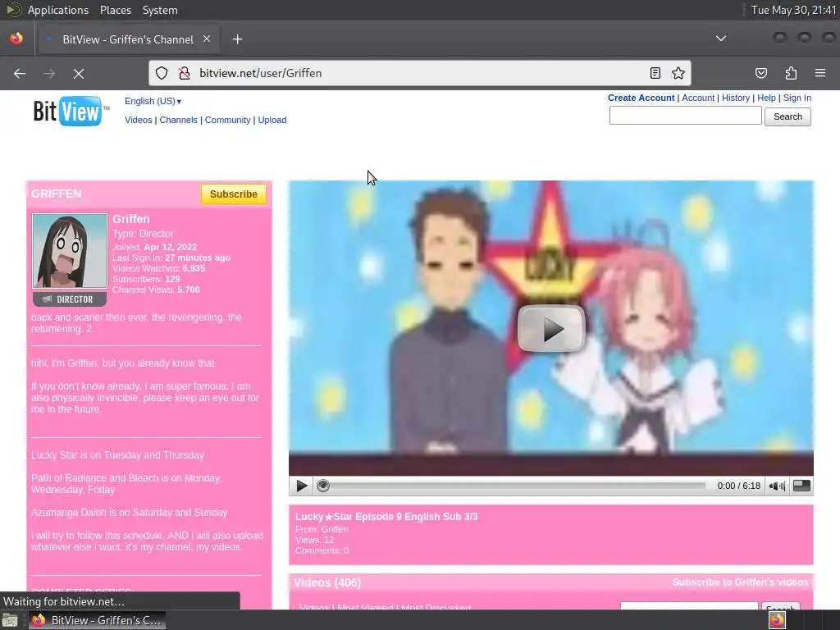
Task: Click Griffen's avatar picture
Action: [70, 251]
